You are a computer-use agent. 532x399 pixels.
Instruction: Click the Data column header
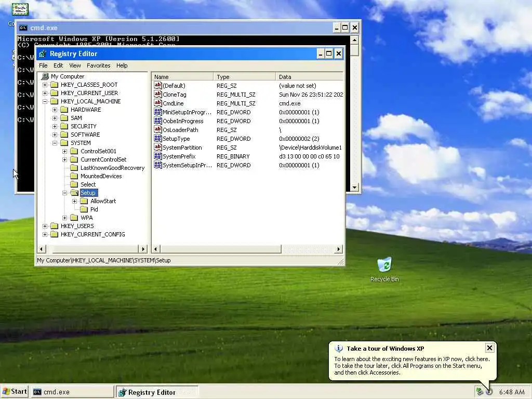pos(310,77)
